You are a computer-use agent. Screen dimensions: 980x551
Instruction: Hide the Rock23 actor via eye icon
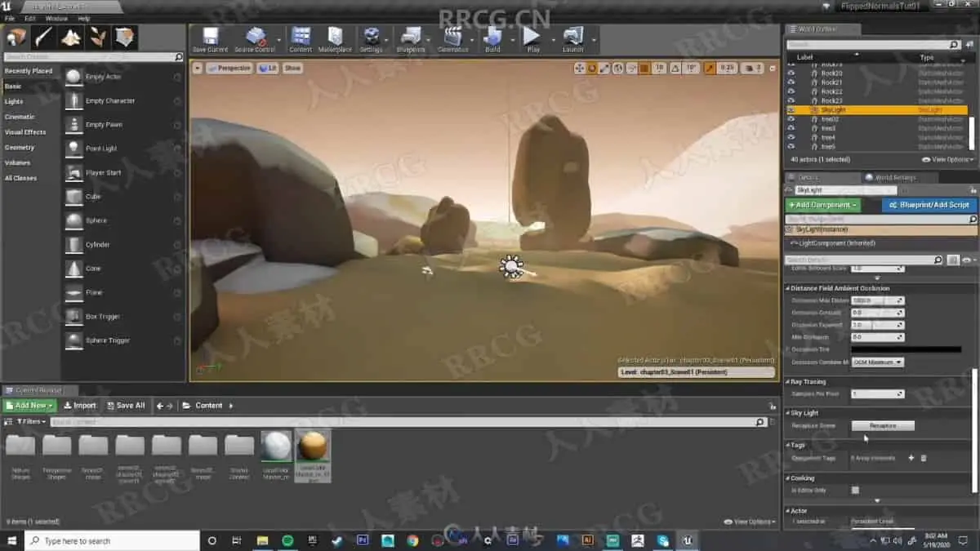coord(791,100)
